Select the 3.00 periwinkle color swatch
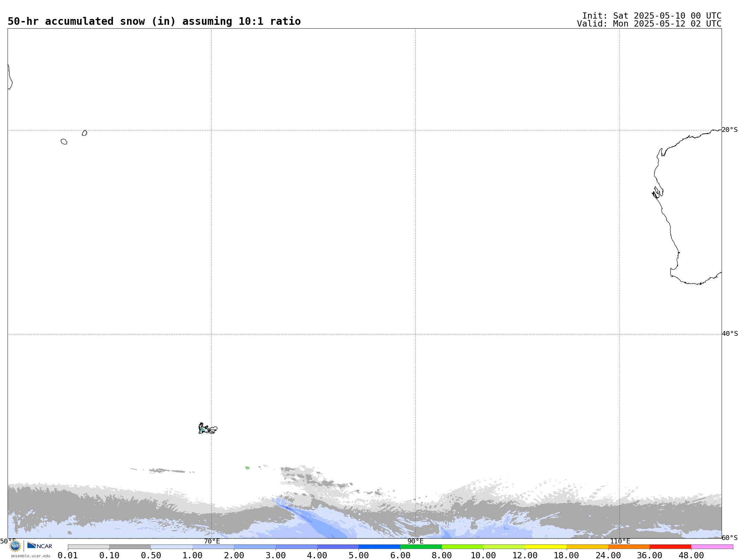The width and height of the screenshot is (744, 560). 296,547
